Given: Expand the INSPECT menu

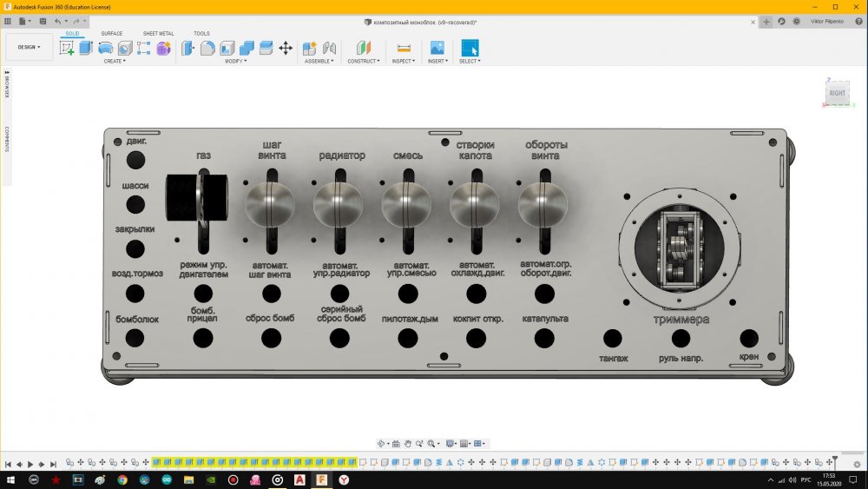Looking at the screenshot, I should (404, 61).
